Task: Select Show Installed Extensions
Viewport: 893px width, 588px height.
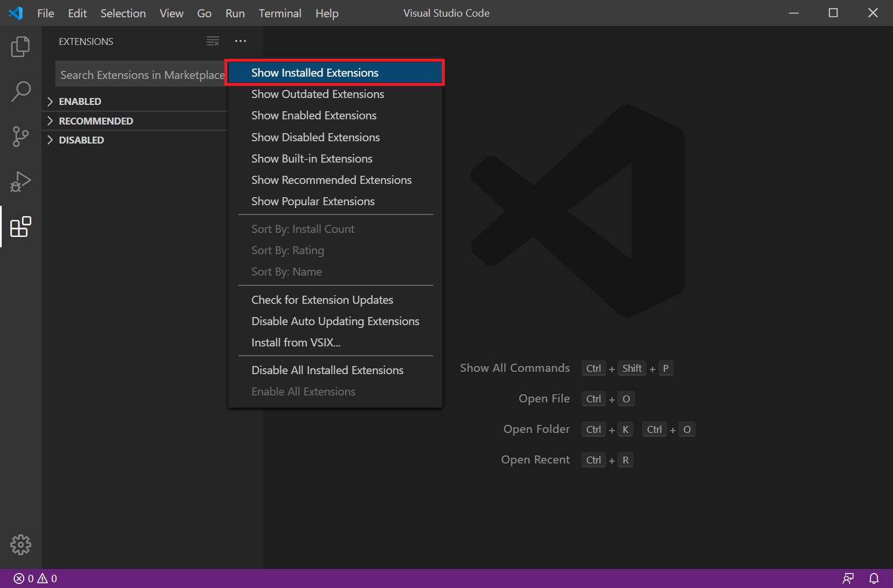Action: tap(335, 73)
